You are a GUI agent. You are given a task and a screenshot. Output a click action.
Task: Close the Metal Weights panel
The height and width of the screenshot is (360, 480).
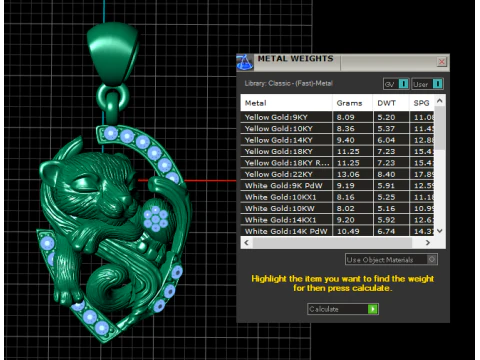tap(442, 62)
